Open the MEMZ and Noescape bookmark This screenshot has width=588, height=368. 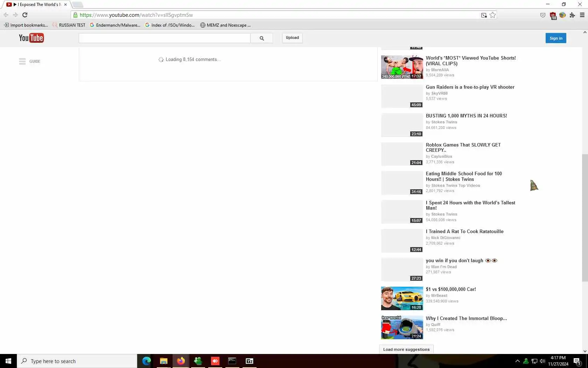(x=225, y=25)
